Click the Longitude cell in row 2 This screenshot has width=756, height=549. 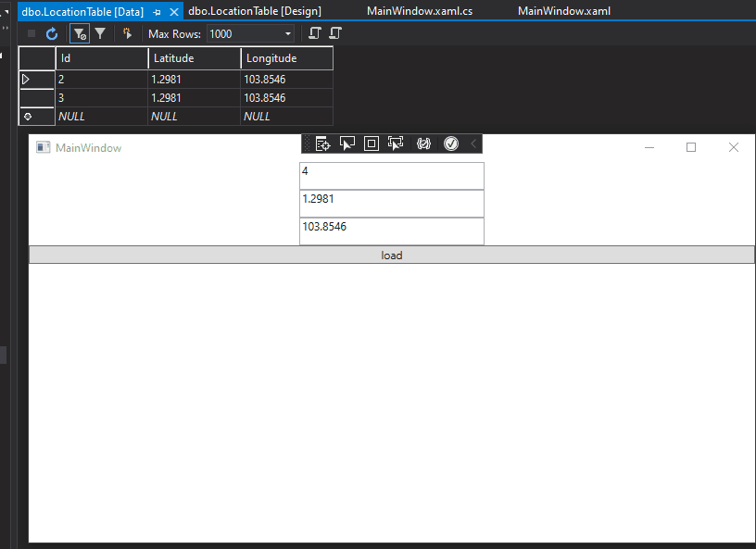[x=287, y=79]
